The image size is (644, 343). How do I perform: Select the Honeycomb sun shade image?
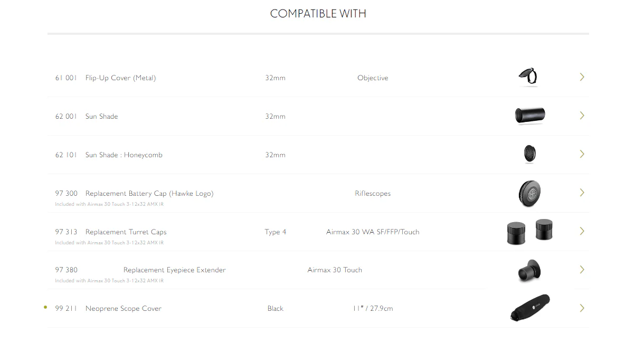[529, 154]
